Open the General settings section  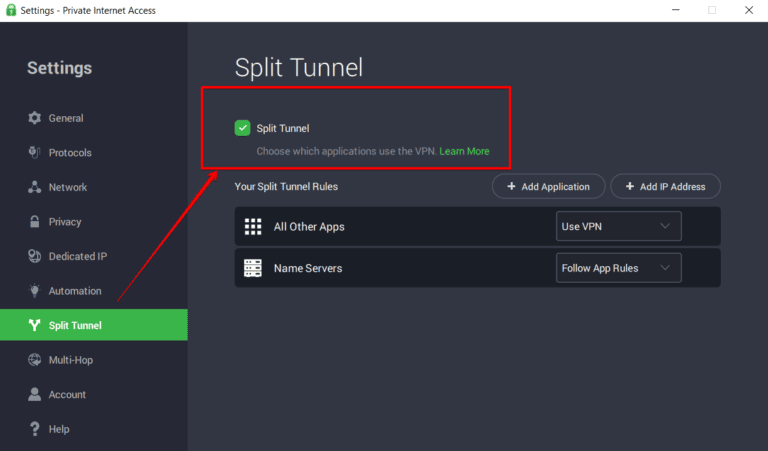(94, 118)
